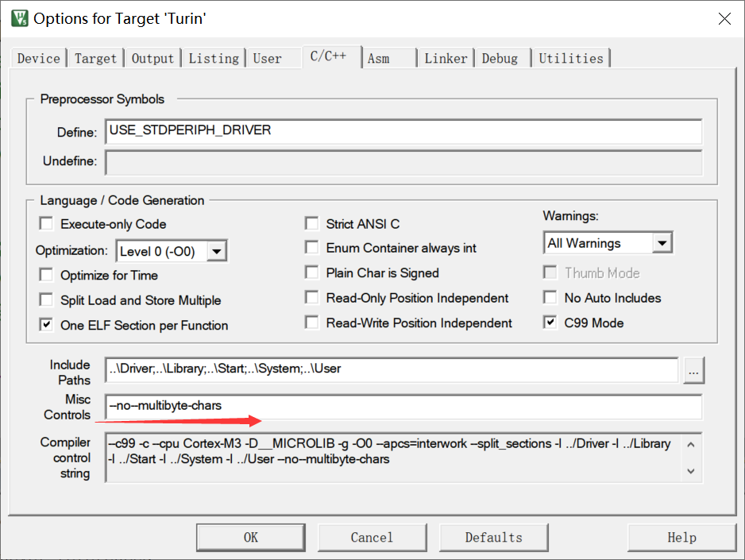Select the Target tab
The width and height of the screenshot is (745, 560).
(x=95, y=58)
